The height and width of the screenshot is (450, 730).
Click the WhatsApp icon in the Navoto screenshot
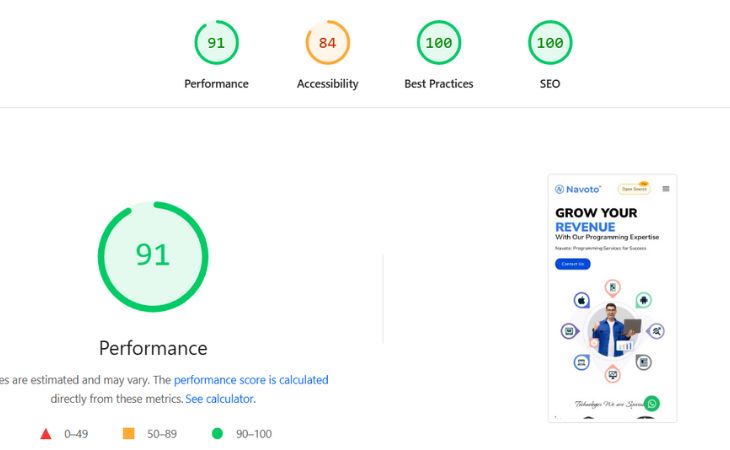click(x=652, y=403)
